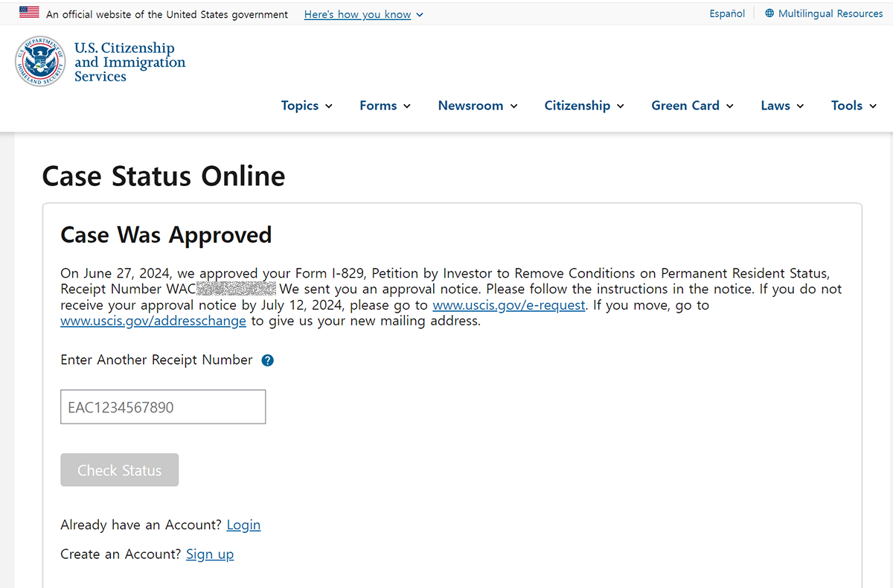Open Multilingual Resources link
The height and width of the screenshot is (588, 893).
pyautogui.click(x=830, y=13)
